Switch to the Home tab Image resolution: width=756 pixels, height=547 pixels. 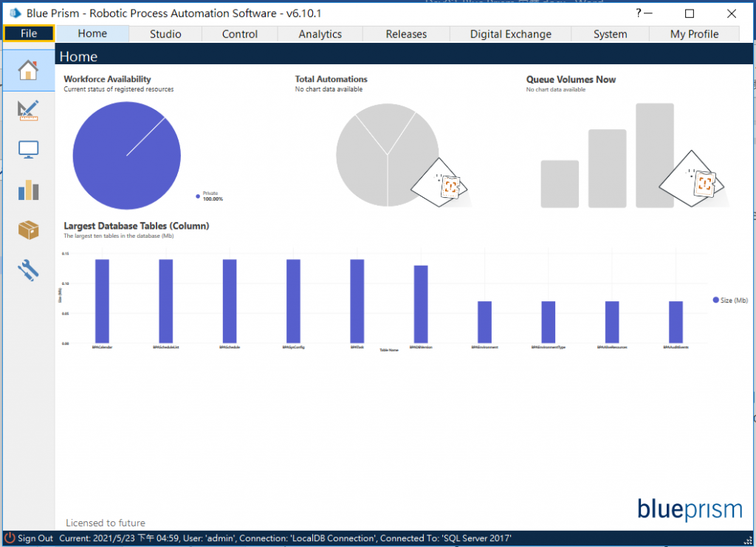coord(92,33)
